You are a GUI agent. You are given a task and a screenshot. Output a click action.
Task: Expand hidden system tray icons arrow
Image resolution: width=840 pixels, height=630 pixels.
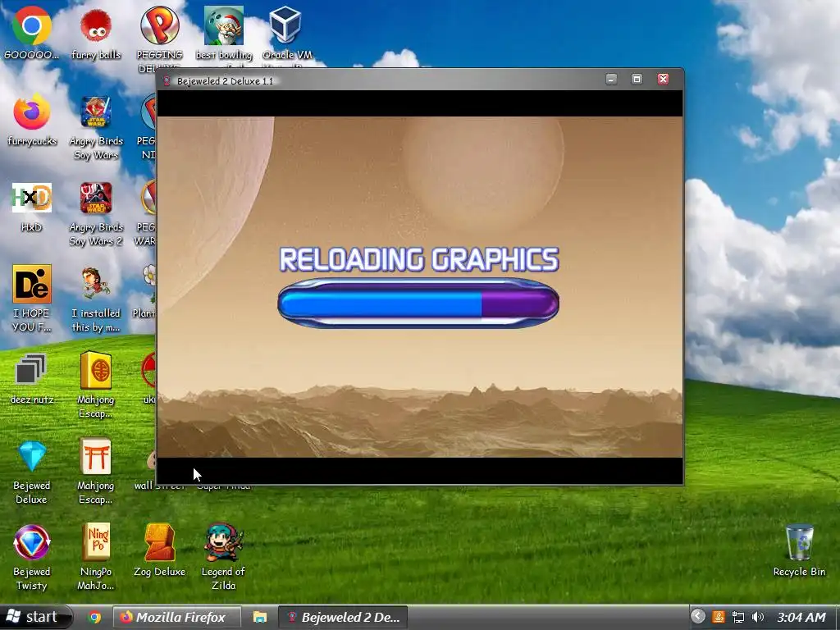point(697,617)
